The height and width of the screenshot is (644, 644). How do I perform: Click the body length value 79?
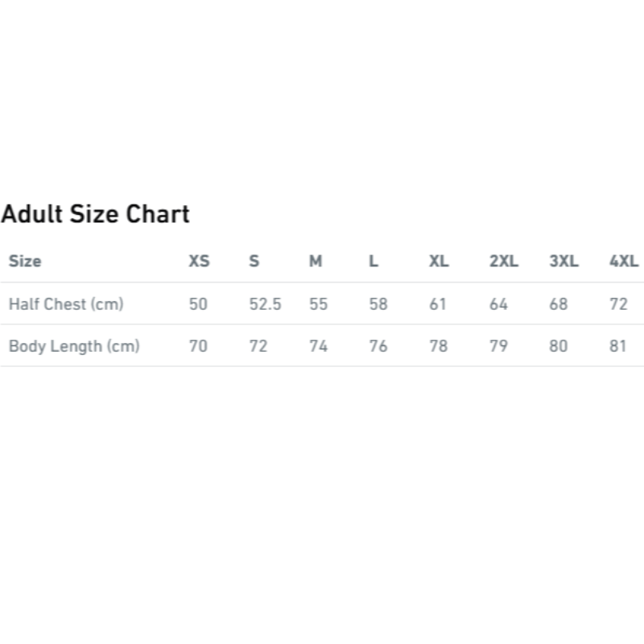(498, 346)
